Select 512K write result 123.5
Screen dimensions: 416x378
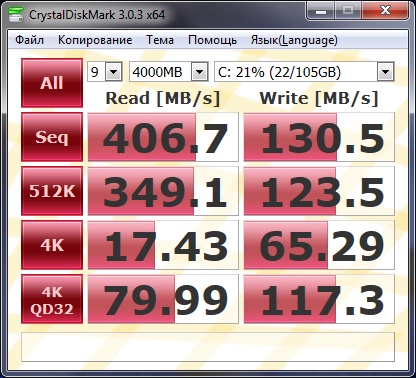click(x=319, y=191)
